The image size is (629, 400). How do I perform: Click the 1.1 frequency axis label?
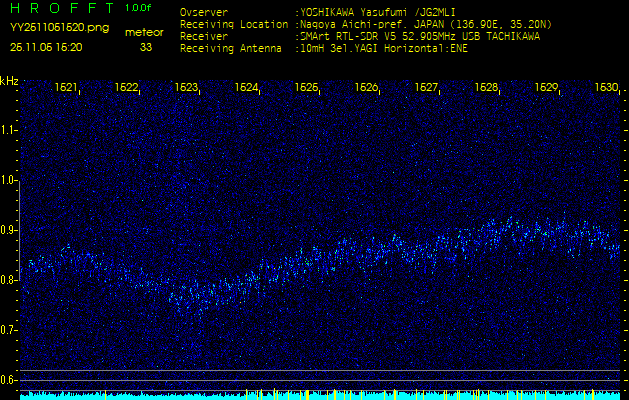pyautogui.click(x=9, y=130)
